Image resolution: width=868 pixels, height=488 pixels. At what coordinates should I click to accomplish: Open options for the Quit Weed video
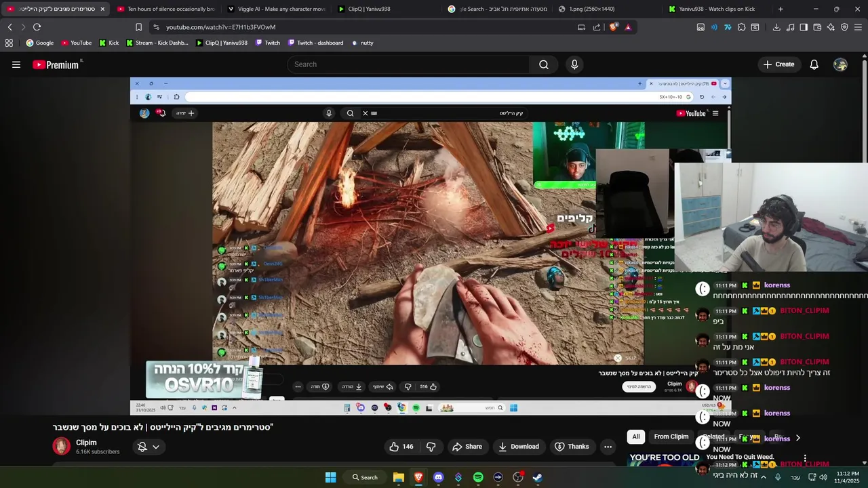805,459
